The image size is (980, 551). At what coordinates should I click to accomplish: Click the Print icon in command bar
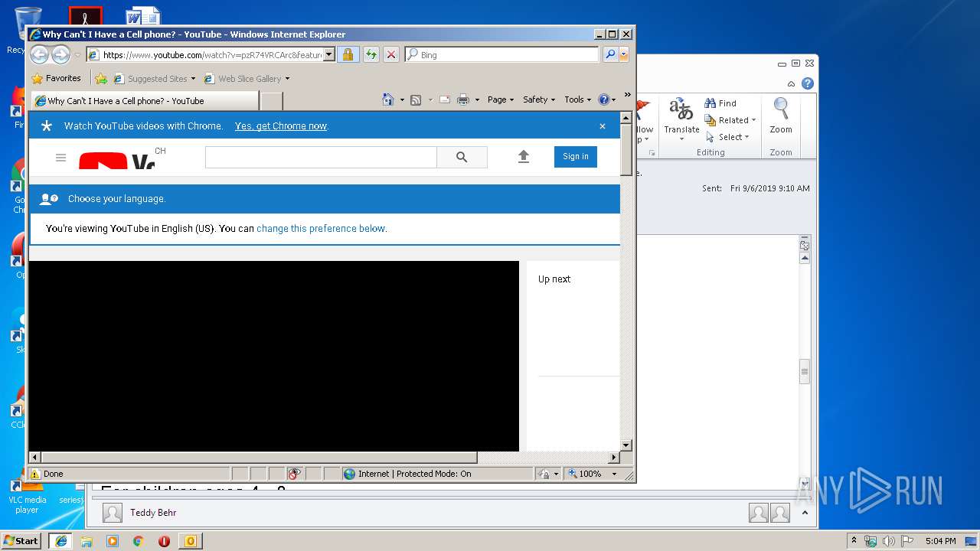pyautogui.click(x=463, y=99)
